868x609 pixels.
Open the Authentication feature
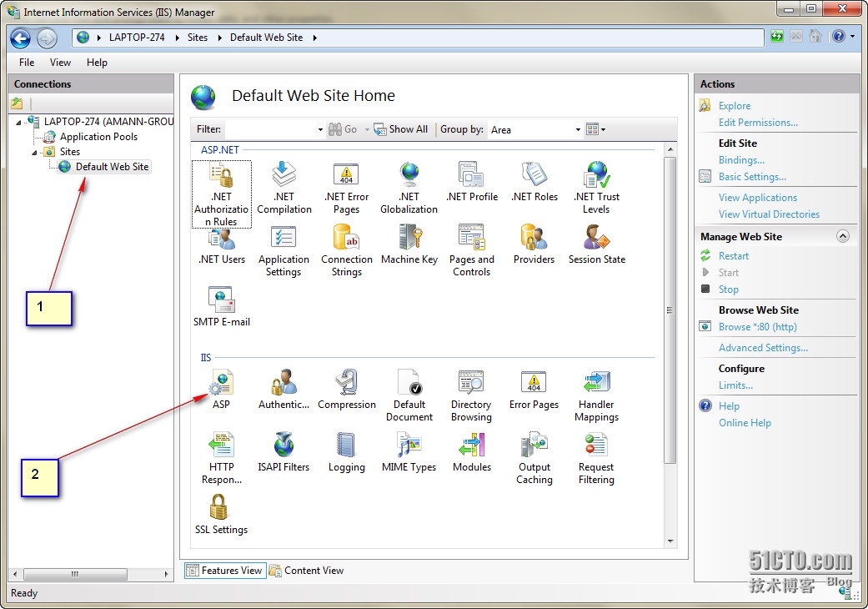click(284, 390)
